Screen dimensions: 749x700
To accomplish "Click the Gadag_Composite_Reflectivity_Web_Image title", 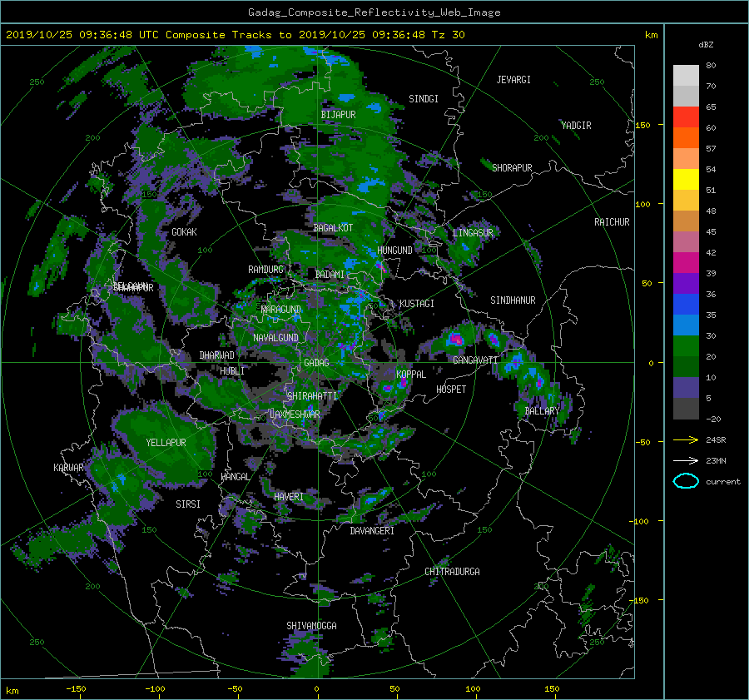I will coord(374,12).
